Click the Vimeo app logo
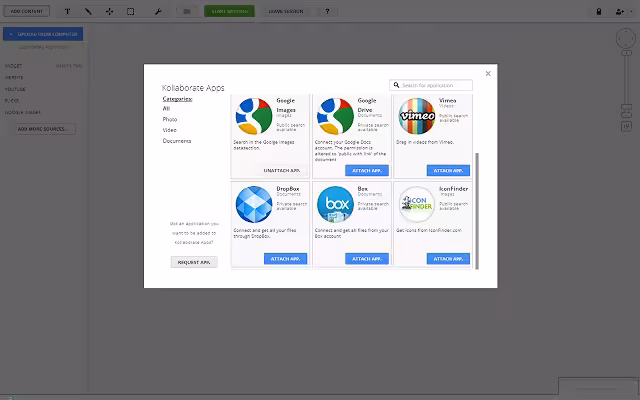The image size is (640, 400). 417,116
